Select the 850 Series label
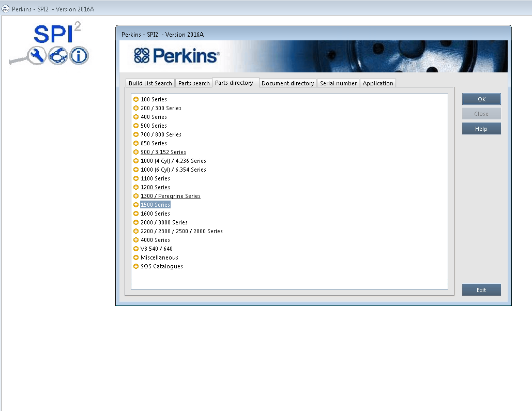This screenshot has height=411, width=532. 154,143
